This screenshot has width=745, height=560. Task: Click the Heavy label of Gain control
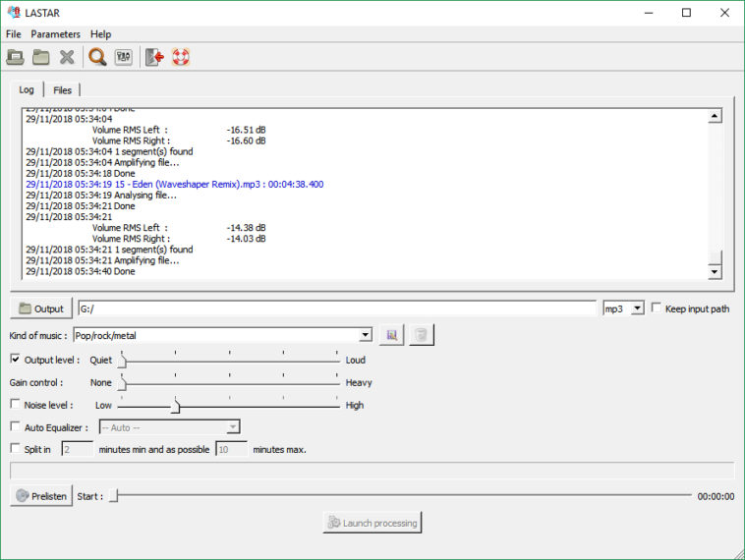359,382
